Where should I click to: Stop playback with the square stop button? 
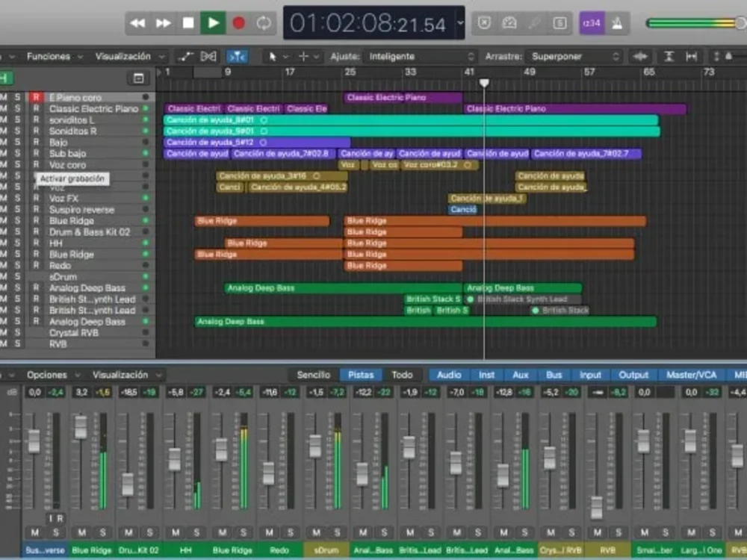188,23
